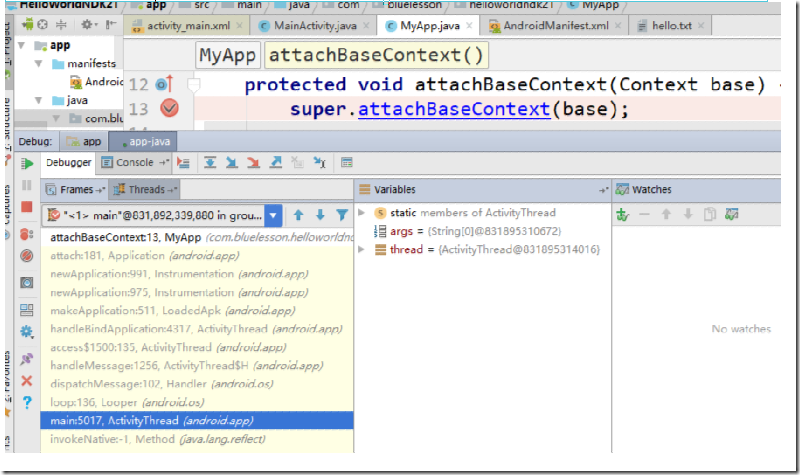Select frame attachBaseContext:13, MyApp

197,237
